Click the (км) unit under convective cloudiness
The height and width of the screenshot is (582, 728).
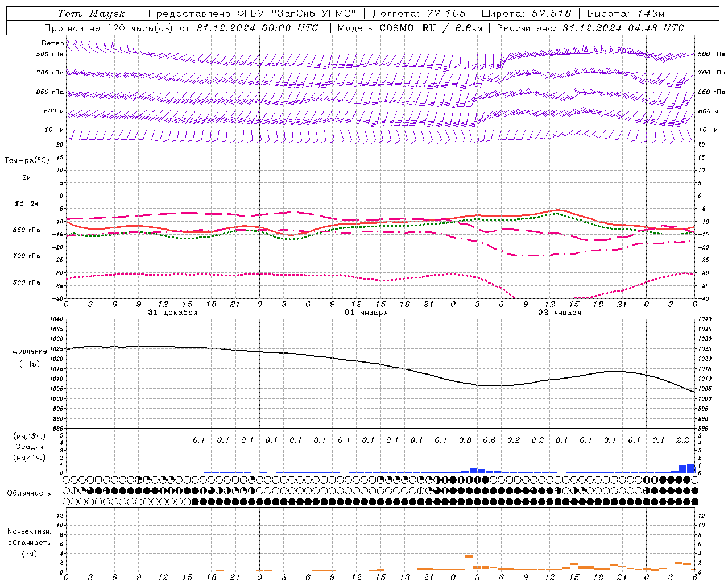(x=30, y=554)
